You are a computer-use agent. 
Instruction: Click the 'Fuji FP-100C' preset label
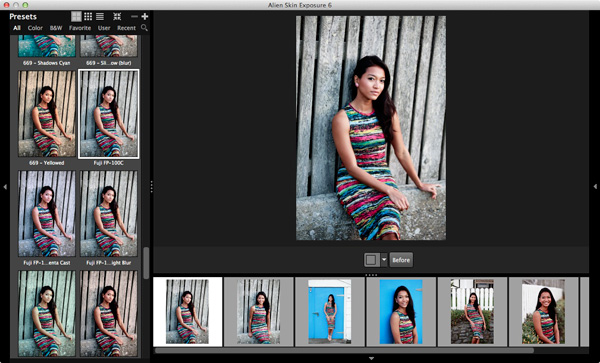click(109, 163)
